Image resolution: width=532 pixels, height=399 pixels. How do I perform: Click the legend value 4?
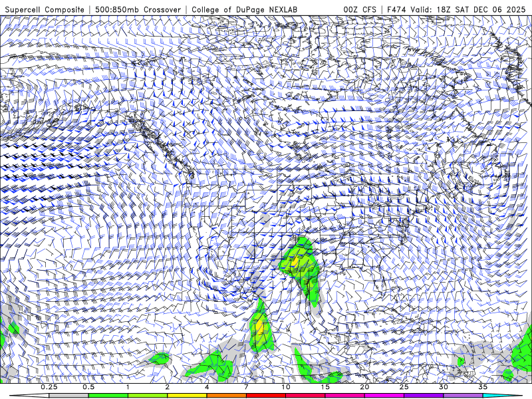[207, 387]
